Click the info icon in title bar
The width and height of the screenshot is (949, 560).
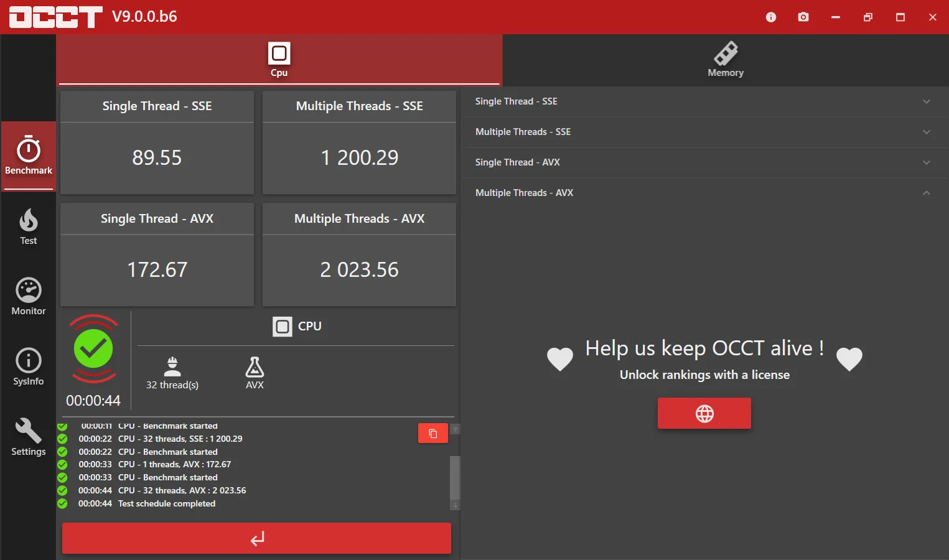pos(771,17)
